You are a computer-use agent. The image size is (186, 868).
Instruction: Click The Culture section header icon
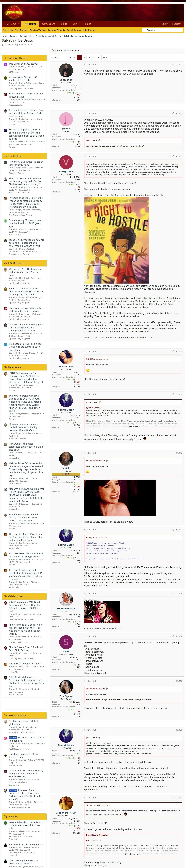pos(5,156)
